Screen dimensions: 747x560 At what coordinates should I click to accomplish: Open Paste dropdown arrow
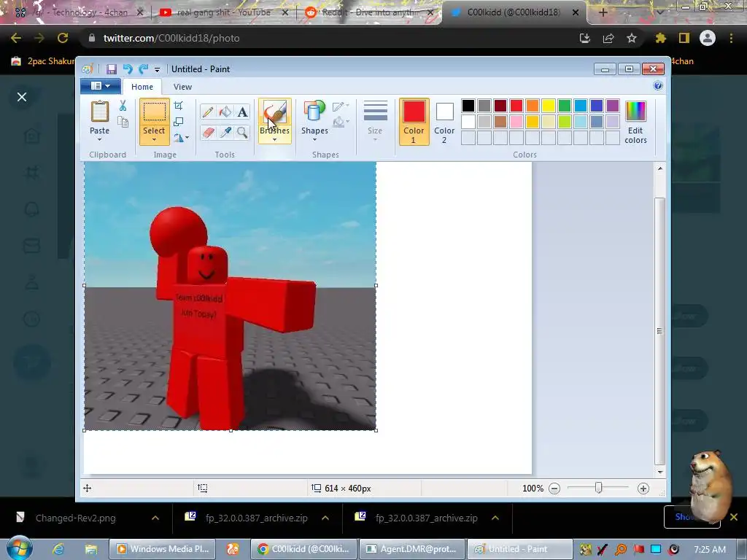(99, 139)
